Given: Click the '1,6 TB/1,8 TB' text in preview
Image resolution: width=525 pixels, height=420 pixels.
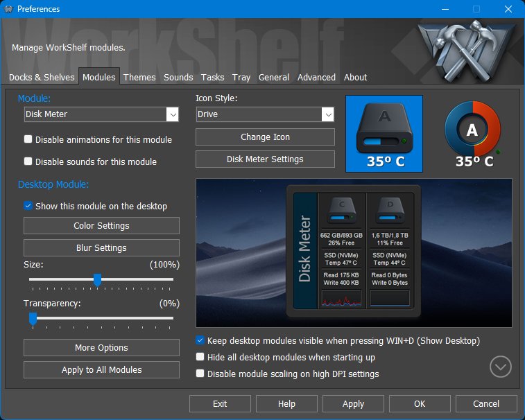Looking at the screenshot, I should click(390, 235).
